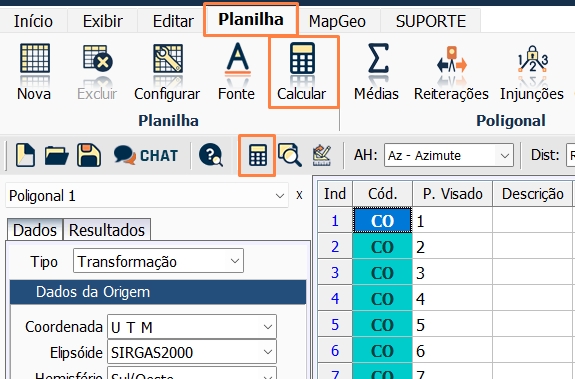Open the Injunções tool
This screenshot has height=379, width=575.
(532, 72)
